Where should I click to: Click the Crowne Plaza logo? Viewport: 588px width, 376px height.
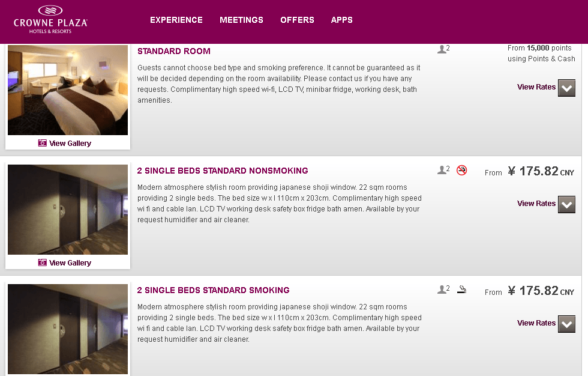pos(50,19)
